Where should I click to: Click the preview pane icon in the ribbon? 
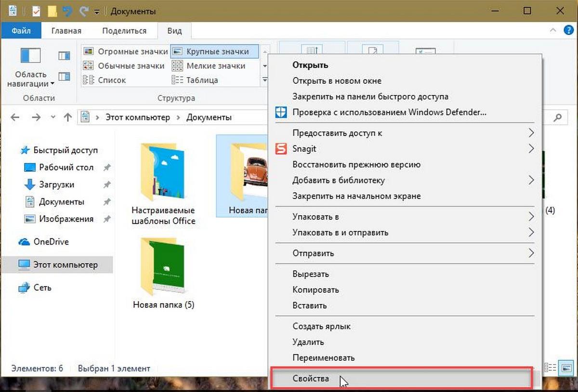(64, 56)
